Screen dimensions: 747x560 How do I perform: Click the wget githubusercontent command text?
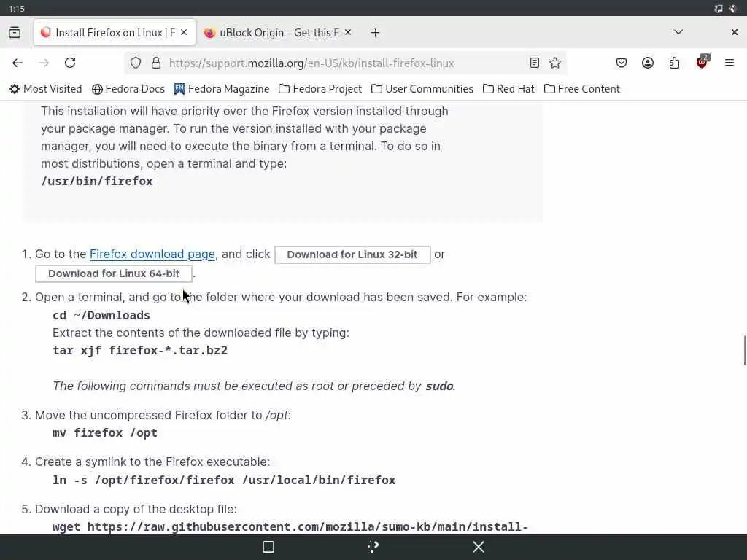pyautogui.click(x=290, y=526)
